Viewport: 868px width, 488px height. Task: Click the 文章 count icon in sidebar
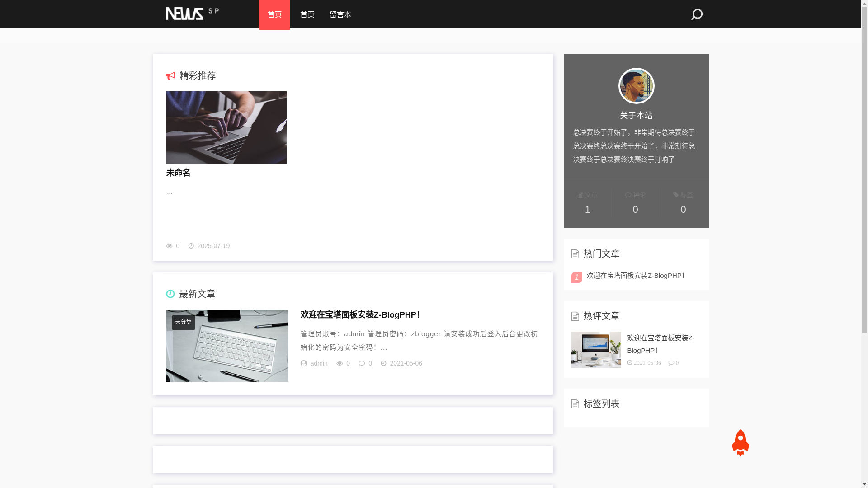click(x=580, y=195)
